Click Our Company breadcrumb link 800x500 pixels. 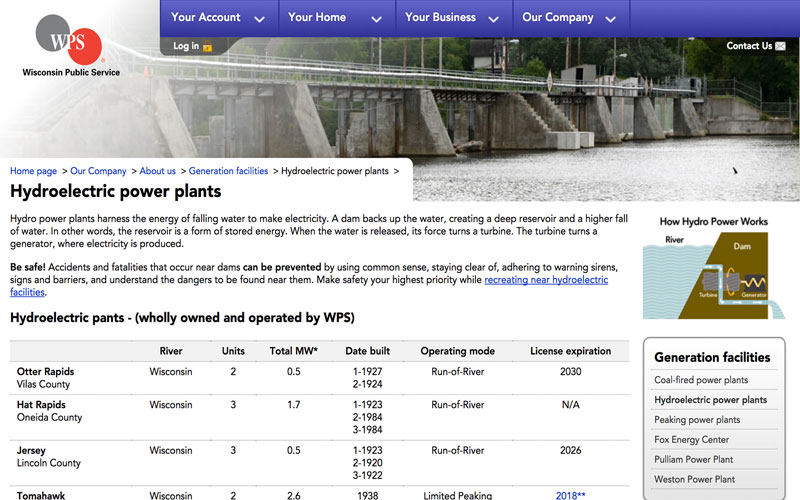click(x=98, y=171)
